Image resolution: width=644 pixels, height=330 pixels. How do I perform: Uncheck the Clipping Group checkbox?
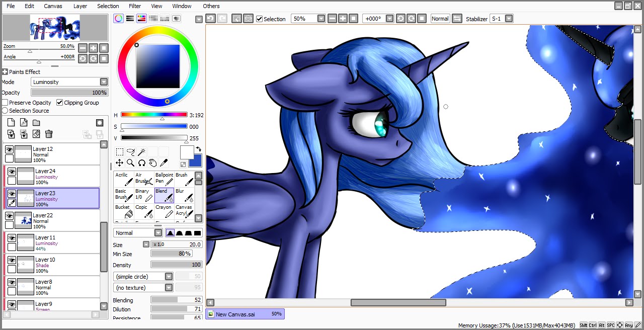tap(60, 103)
